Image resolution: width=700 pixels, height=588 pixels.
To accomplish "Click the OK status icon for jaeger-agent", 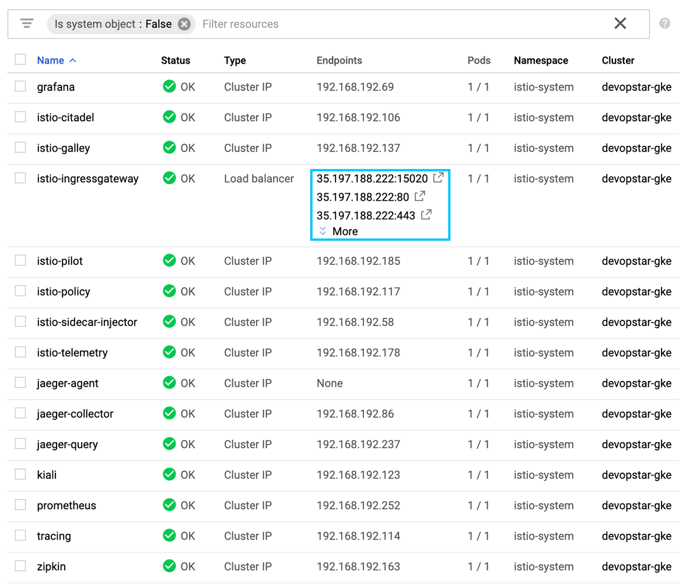I will click(x=169, y=383).
